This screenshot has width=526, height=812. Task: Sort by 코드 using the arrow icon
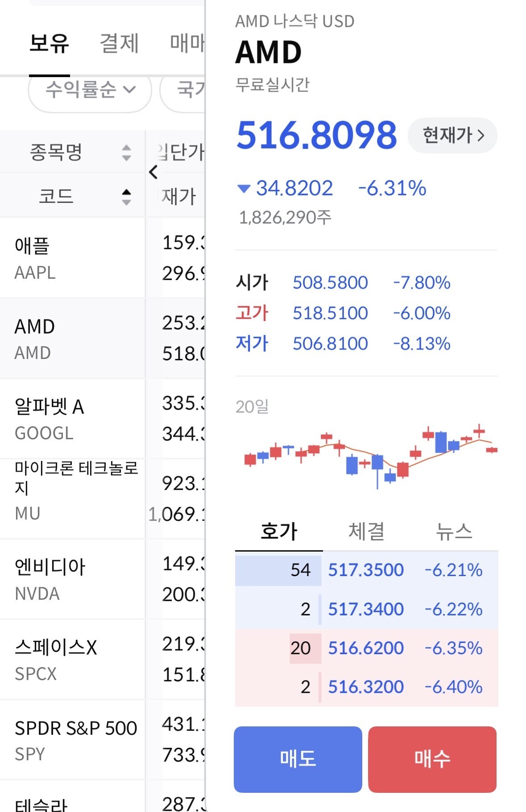point(126,197)
